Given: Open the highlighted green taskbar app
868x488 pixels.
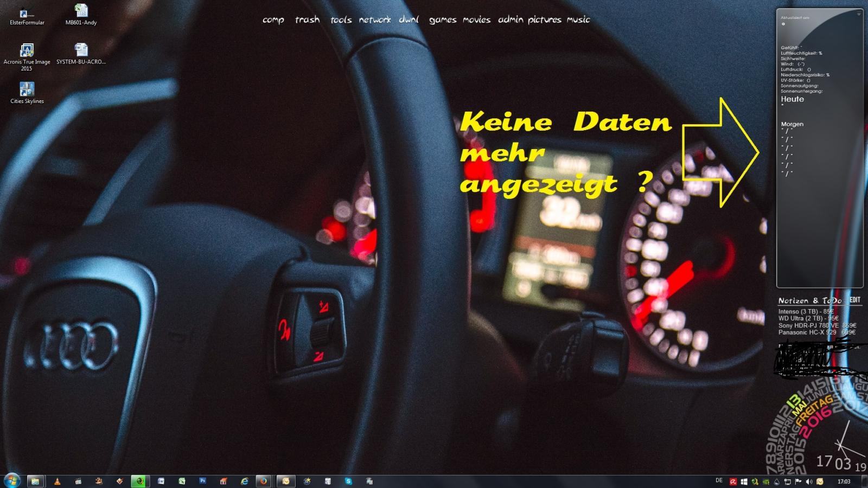Looking at the screenshot, I should 139,481.
